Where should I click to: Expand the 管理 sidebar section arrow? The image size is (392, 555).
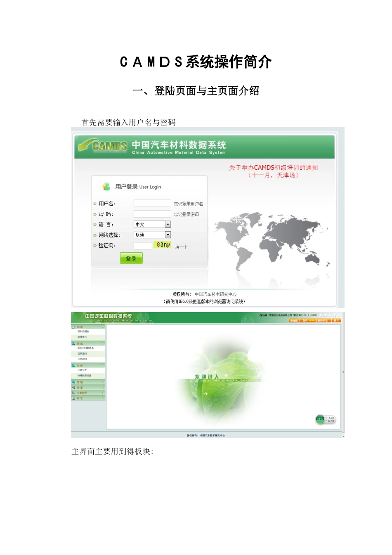coord(103,382)
